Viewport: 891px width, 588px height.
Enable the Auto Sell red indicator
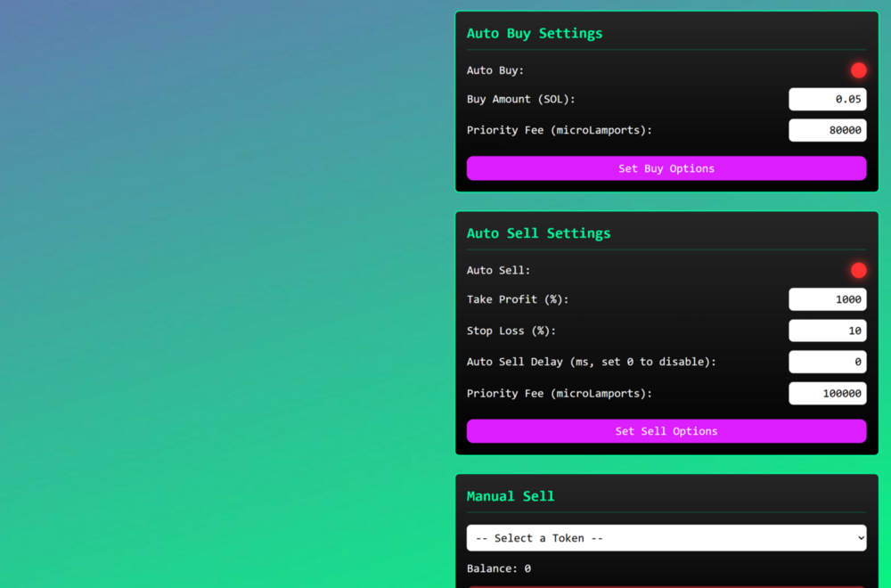click(x=858, y=270)
